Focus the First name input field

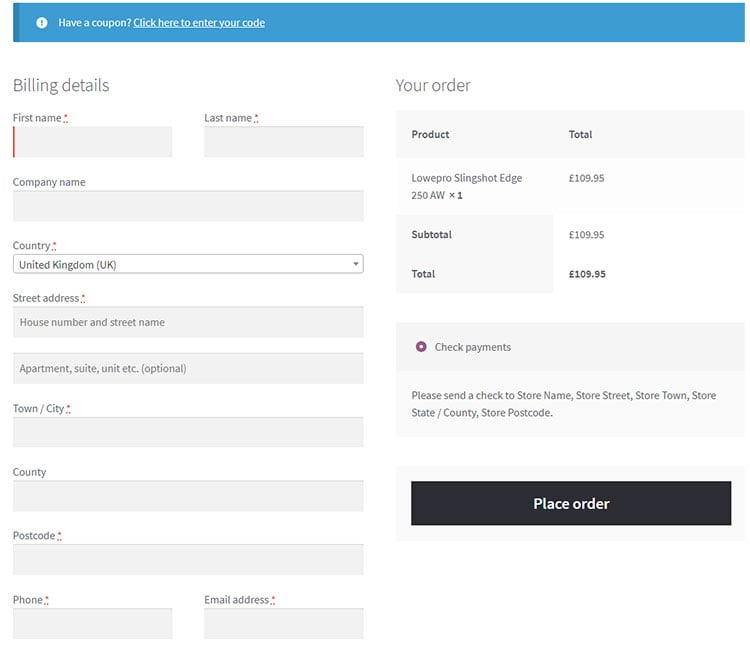[93, 142]
